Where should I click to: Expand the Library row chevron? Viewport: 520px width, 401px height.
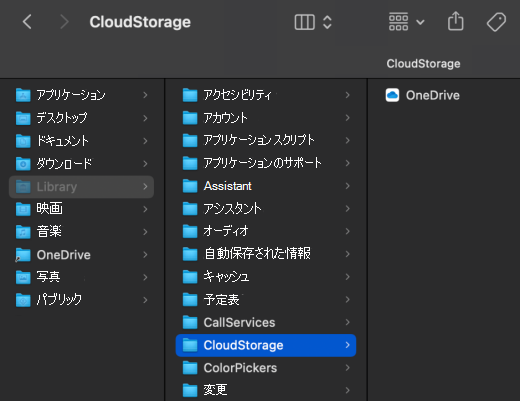click(x=145, y=186)
